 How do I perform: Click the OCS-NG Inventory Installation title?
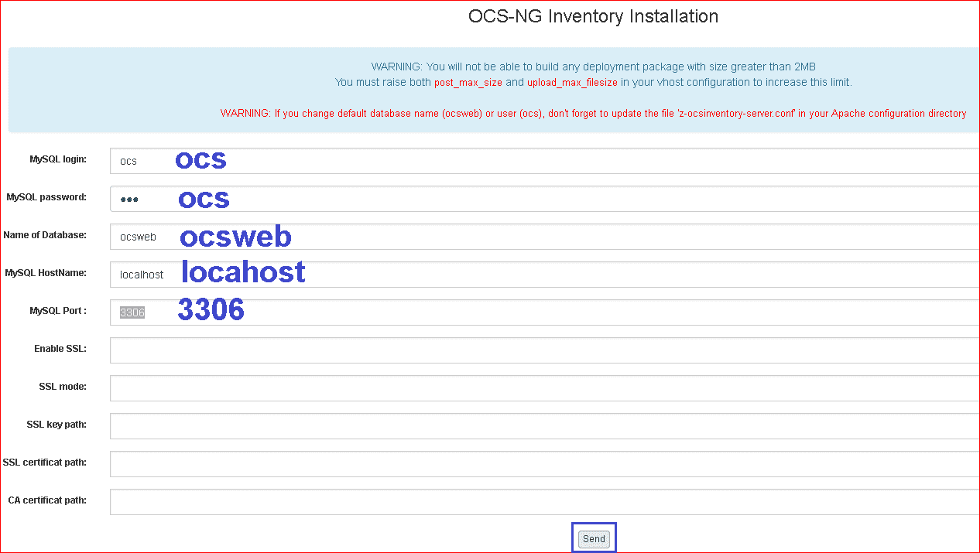pos(593,16)
